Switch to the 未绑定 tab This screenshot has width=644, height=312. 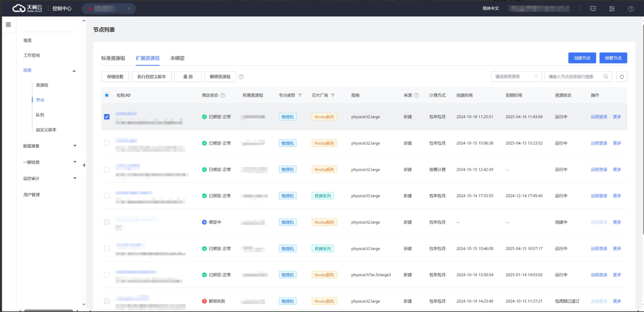(177, 58)
